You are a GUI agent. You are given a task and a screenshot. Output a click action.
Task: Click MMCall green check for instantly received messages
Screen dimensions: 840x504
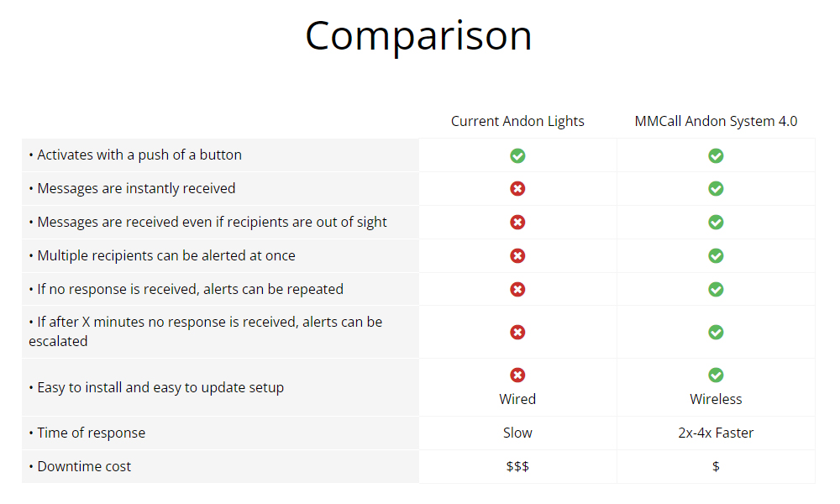point(716,188)
